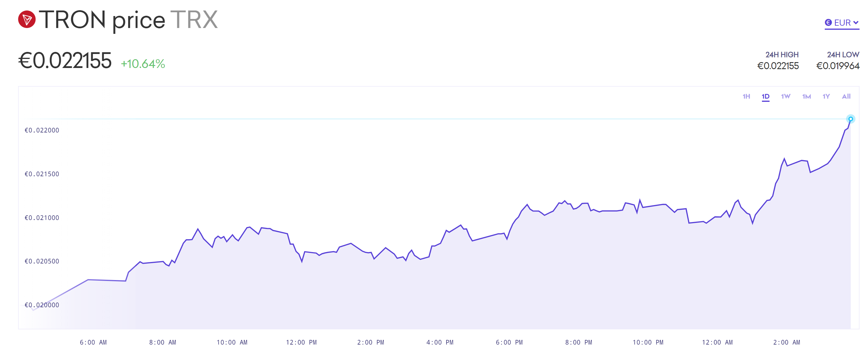Switch to the 1Y time range
The image size is (868, 353).
[826, 97]
